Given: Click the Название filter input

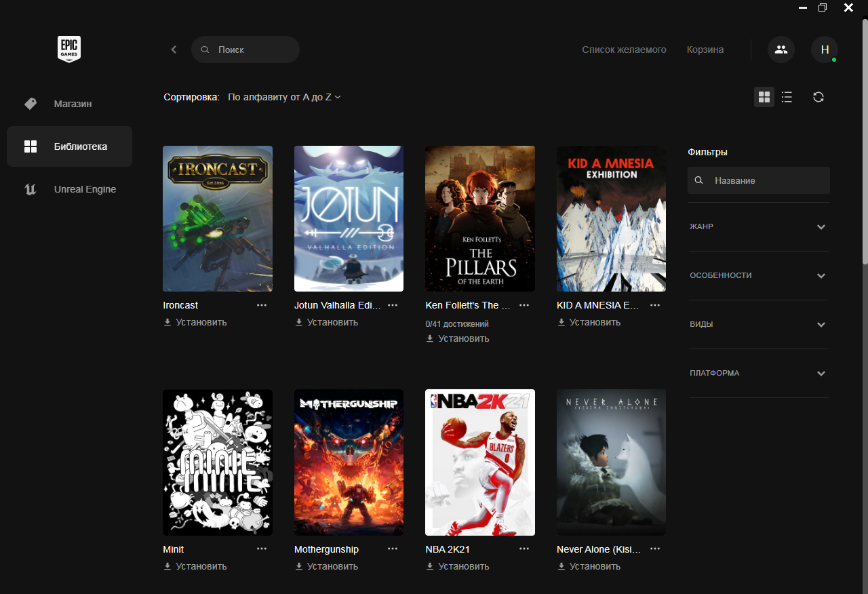Looking at the screenshot, I should [x=759, y=180].
